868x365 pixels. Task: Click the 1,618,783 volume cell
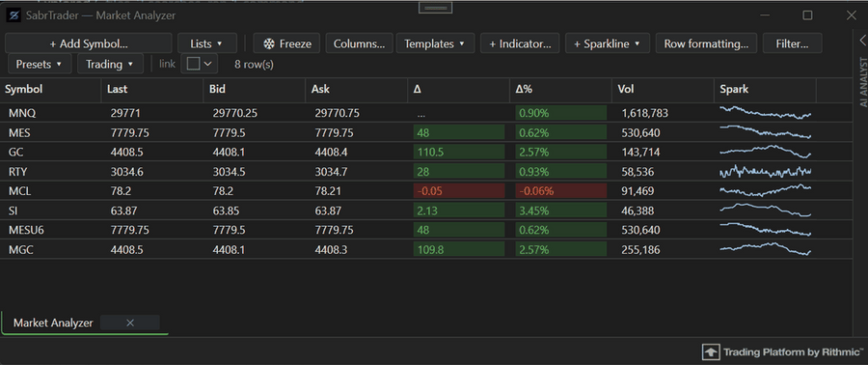[x=664, y=113]
